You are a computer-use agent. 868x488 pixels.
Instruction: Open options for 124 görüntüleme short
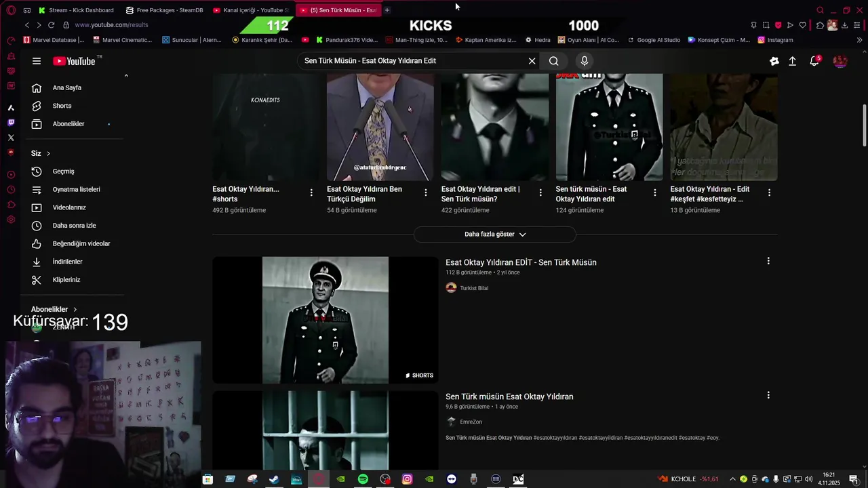pyautogui.click(x=655, y=192)
